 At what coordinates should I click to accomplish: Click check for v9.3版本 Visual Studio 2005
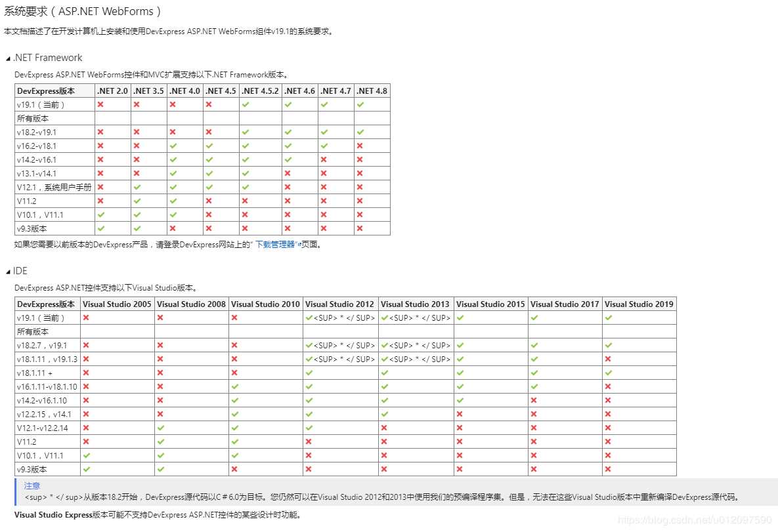pos(86,469)
